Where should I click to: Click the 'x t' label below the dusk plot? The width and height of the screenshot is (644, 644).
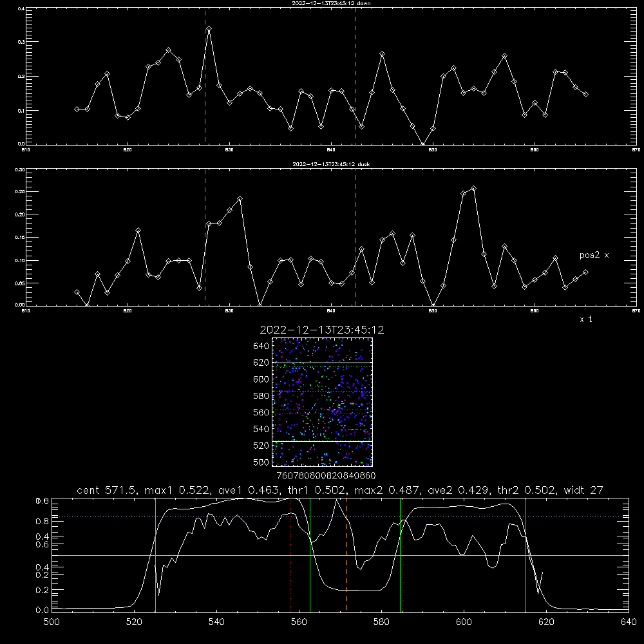tap(585, 319)
